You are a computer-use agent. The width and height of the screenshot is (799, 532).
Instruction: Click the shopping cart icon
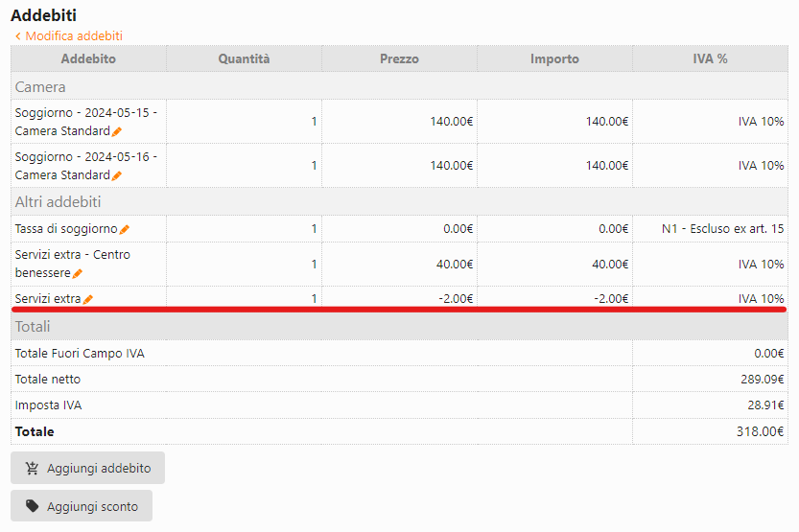coord(33,469)
